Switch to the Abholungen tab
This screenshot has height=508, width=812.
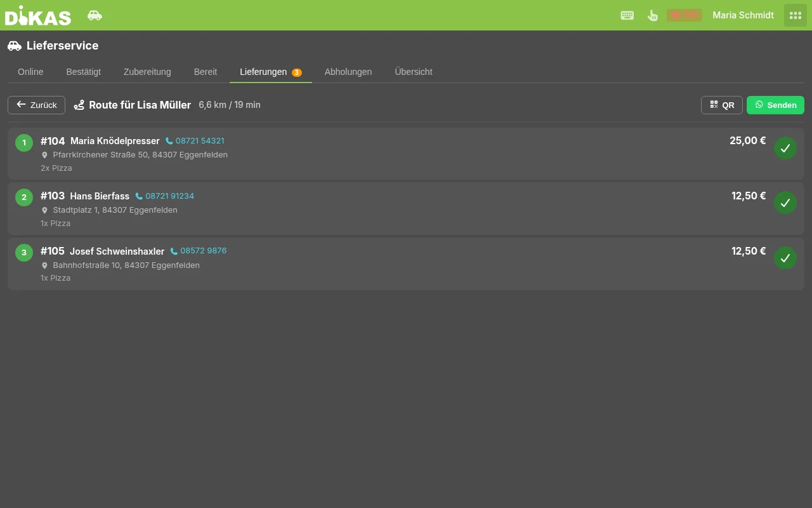coord(348,72)
